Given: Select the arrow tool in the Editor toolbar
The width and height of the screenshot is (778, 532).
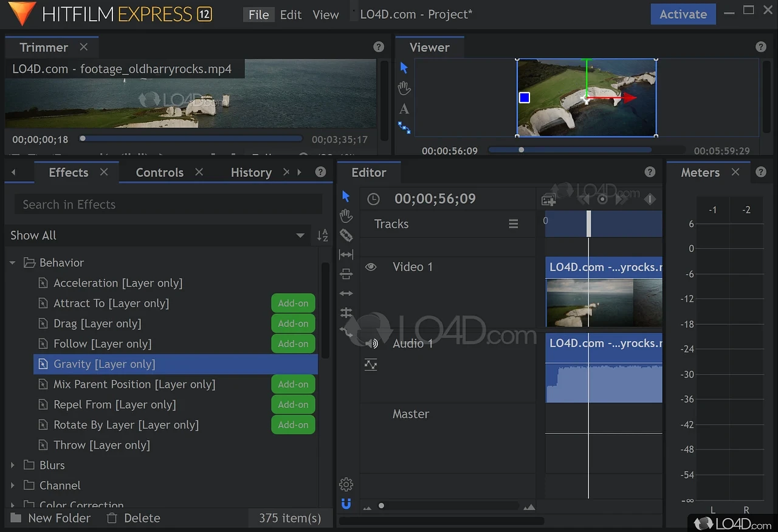Looking at the screenshot, I should click(346, 196).
